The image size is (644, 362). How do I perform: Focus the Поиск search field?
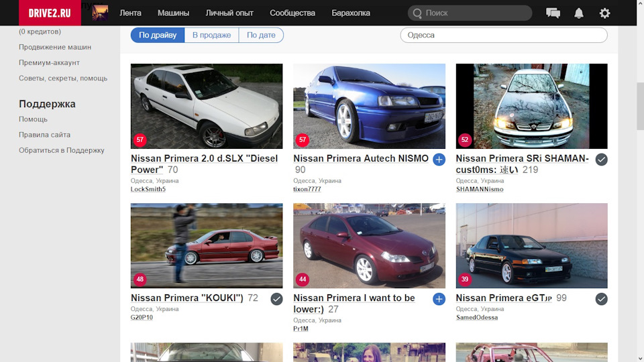click(x=470, y=13)
